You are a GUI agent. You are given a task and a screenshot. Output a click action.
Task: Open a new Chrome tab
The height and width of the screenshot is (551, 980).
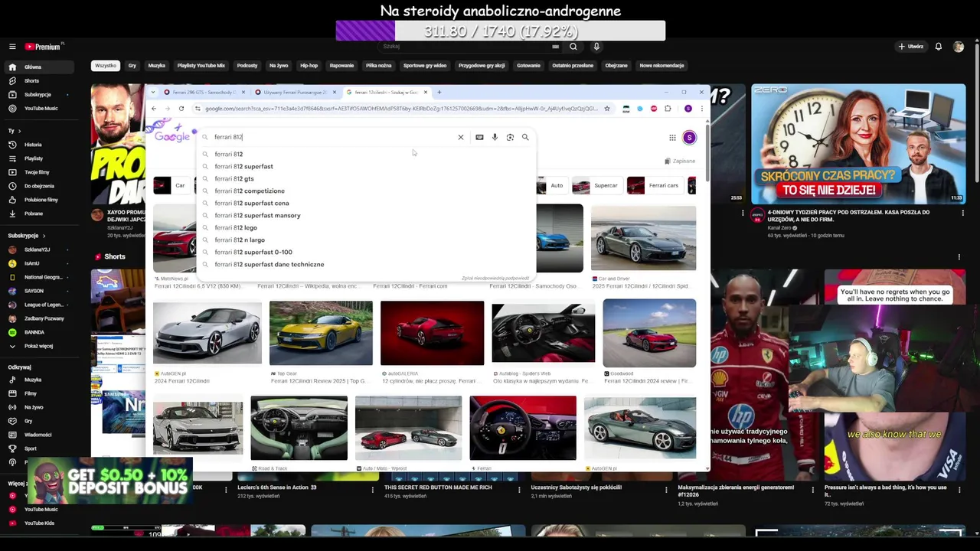click(439, 92)
